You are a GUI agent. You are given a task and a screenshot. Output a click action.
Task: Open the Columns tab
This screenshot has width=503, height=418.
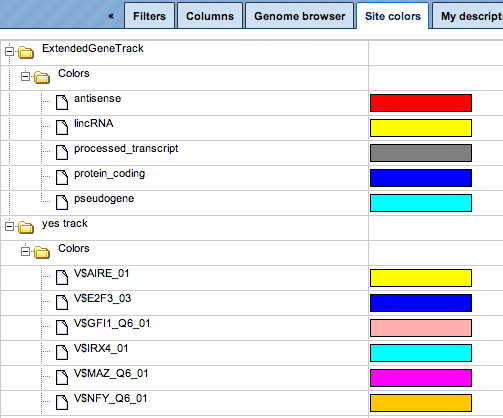click(x=210, y=16)
